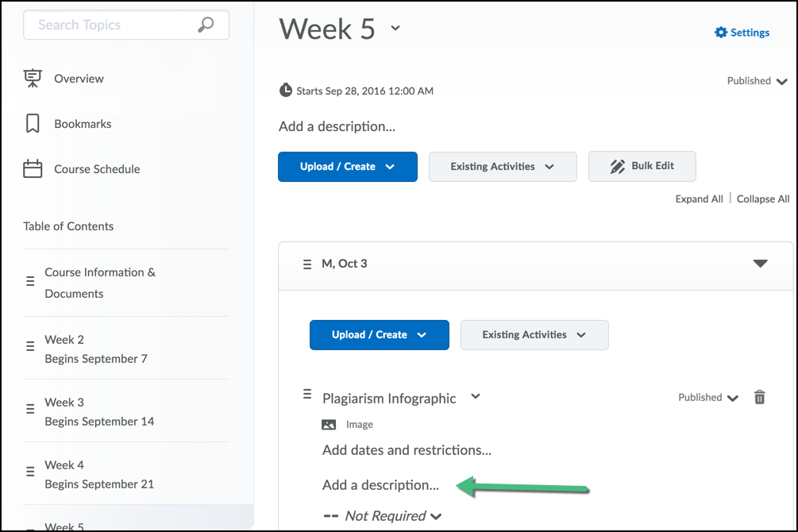Click the drag handle beside Plagiarism Infographic
The width and height of the screenshot is (798, 532).
[306, 394]
